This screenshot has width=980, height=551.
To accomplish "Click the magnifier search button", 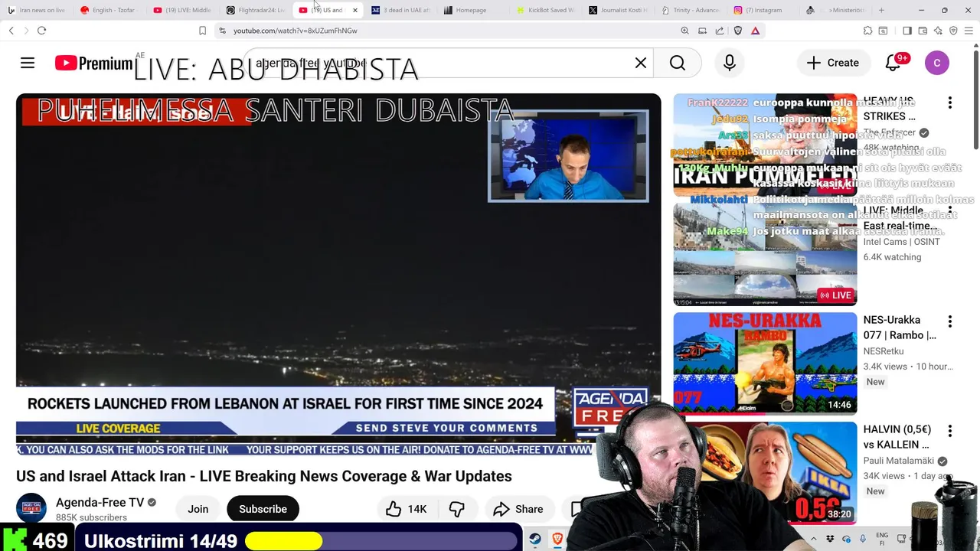I will pyautogui.click(x=678, y=63).
